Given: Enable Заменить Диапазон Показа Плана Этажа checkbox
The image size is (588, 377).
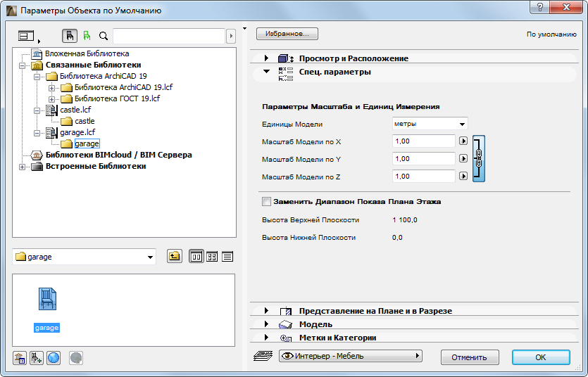Looking at the screenshot, I should click(266, 201).
